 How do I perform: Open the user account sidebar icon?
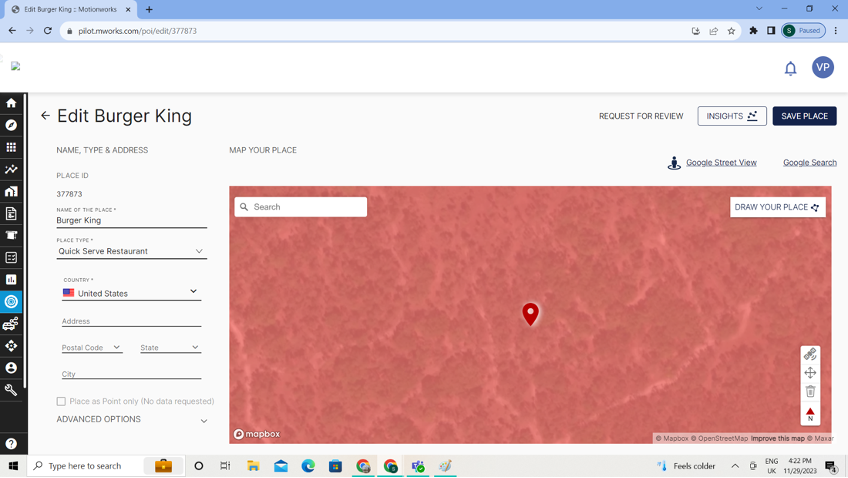(11, 368)
